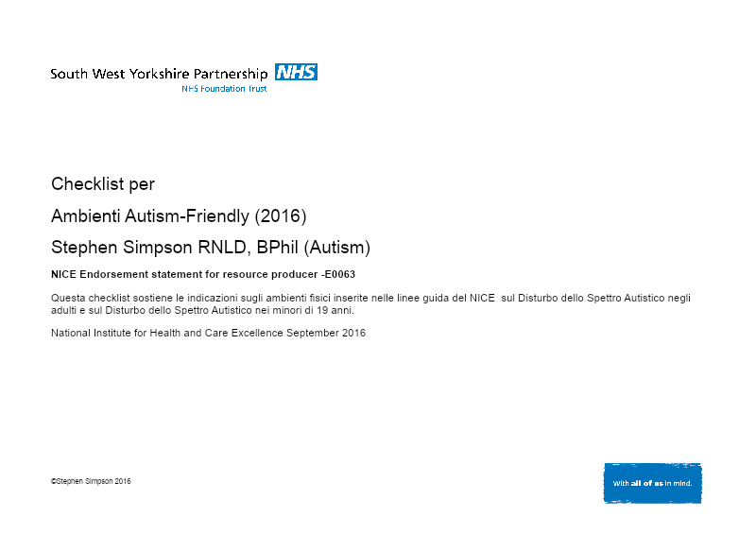Viewport: 756px width, 534px height.
Task: Click the reference code E0063
Action: click(339, 274)
